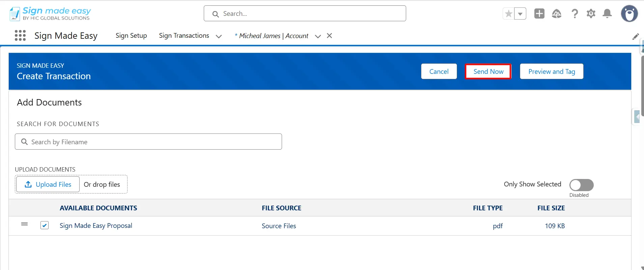644x270 pixels.
Task: Click the Sign made easy logo
Action: [x=50, y=13]
